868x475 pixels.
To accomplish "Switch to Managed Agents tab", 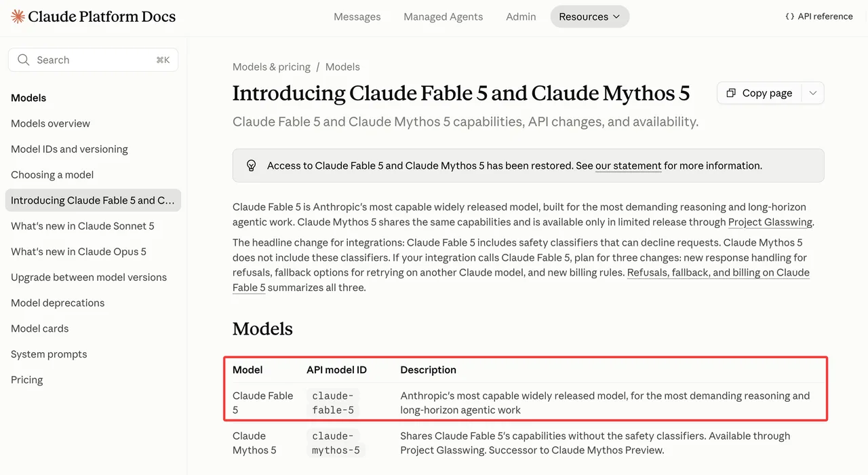I will (x=443, y=16).
